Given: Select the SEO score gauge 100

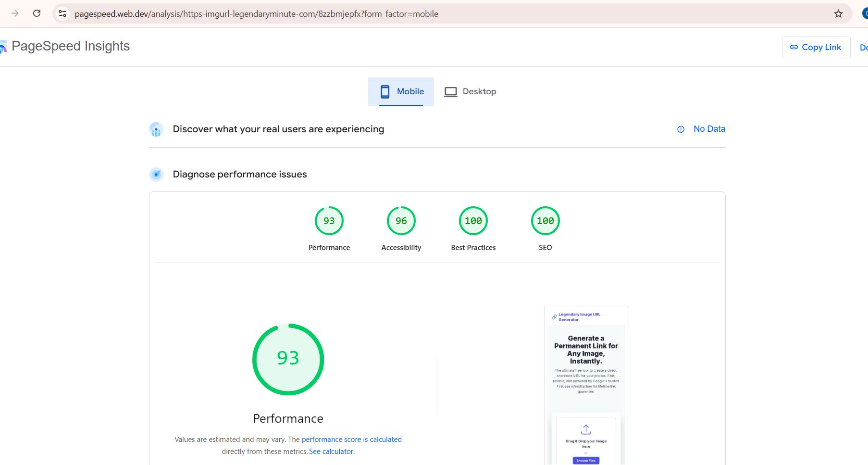Looking at the screenshot, I should click(x=546, y=221).
